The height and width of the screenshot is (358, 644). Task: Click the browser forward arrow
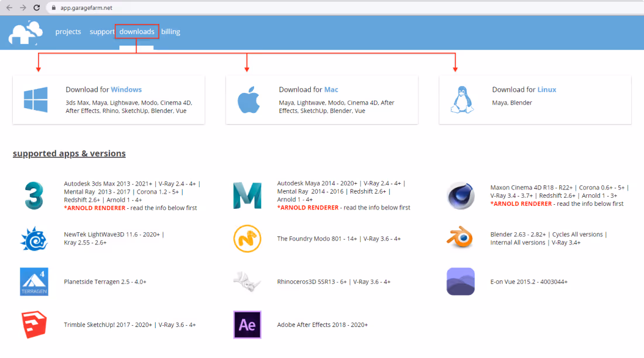[x=23, y=8]
